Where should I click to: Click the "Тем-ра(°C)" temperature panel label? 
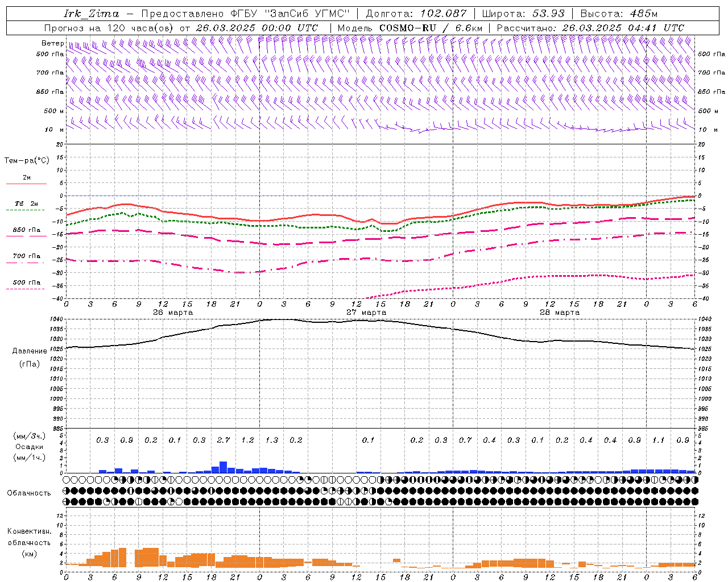pyautogui.click(x=27, y=161)
